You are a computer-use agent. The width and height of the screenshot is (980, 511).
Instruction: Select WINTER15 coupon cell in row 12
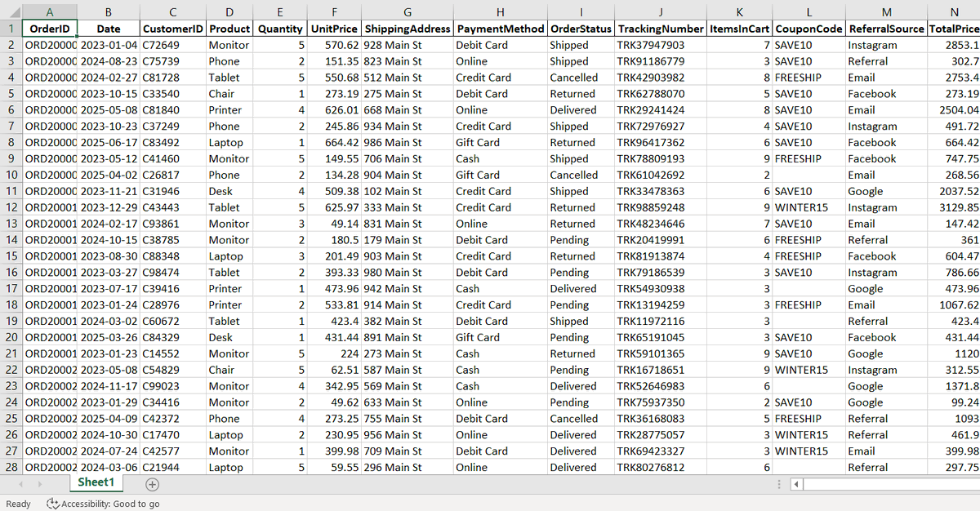coord(808,207)
